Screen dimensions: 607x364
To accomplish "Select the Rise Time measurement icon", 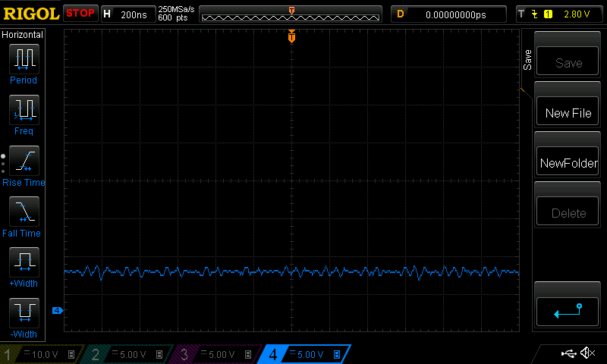I will 24,161.
